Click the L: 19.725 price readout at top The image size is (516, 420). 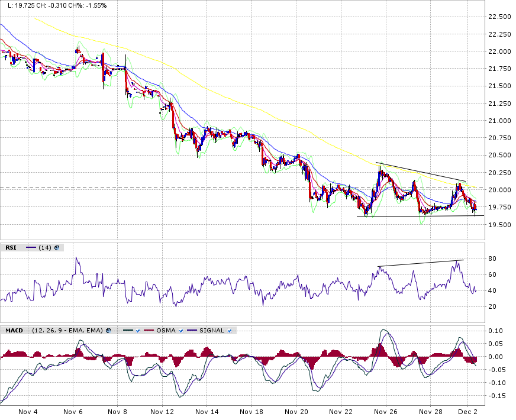22,5
